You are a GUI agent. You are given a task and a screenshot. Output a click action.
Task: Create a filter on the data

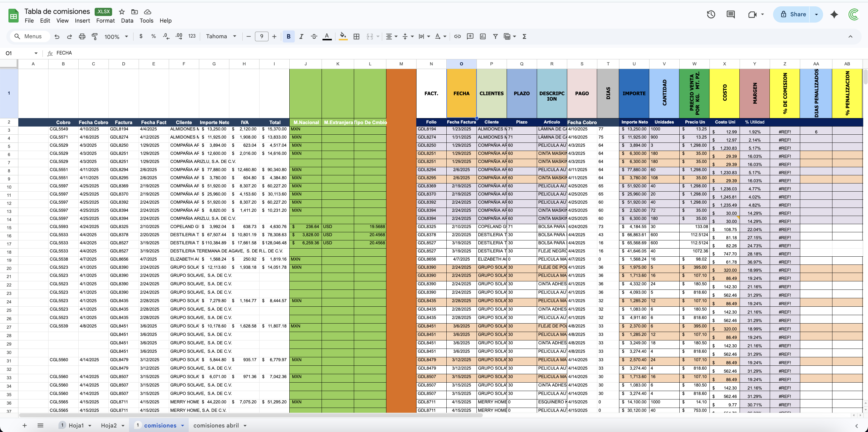(495, 36)
